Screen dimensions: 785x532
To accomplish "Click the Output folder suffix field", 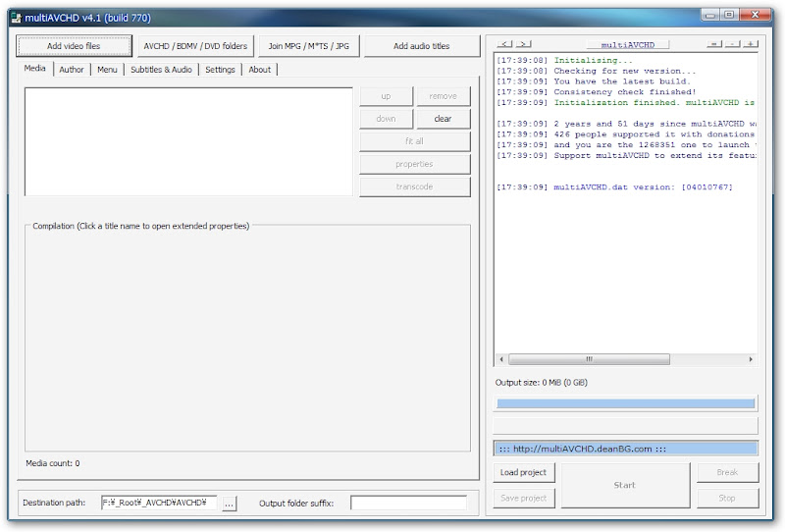I will click(x=408, y=503).
